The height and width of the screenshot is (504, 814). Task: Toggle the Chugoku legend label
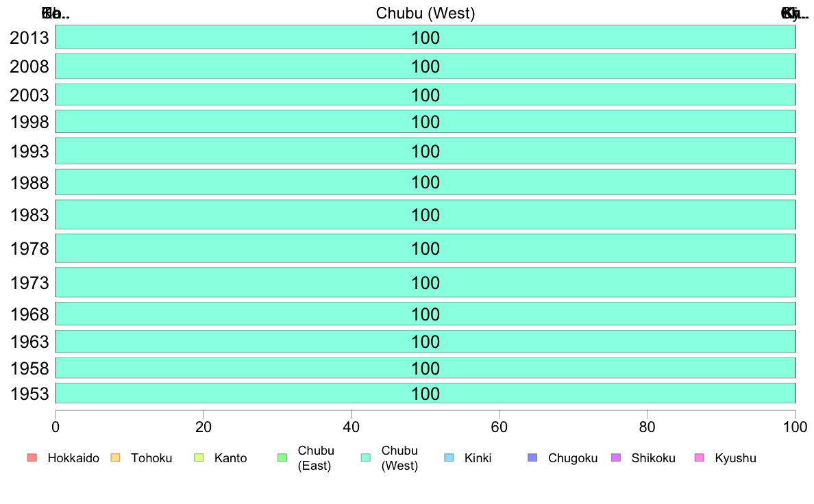tap(573, 458)
